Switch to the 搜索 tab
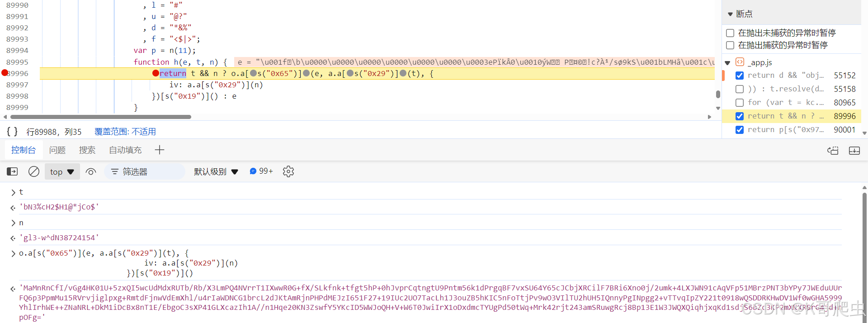Screen dimensions: 868x323 87,150
